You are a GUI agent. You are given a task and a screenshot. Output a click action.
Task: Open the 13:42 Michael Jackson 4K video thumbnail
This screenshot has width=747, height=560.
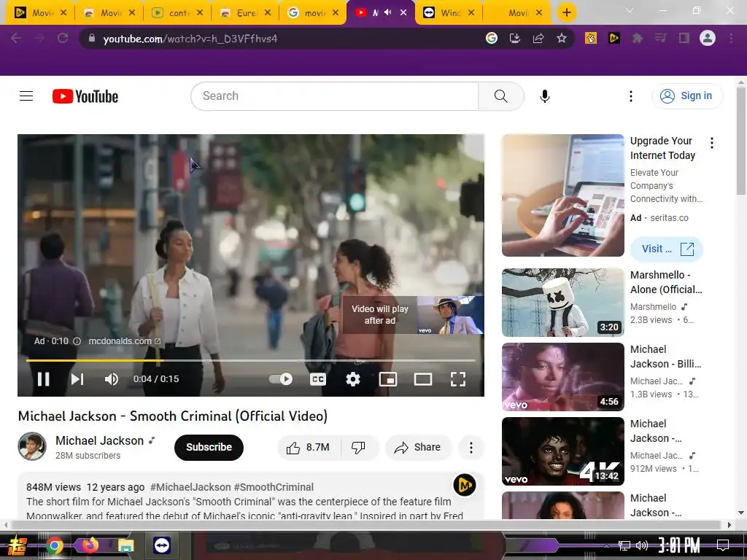tap(562, 451)
